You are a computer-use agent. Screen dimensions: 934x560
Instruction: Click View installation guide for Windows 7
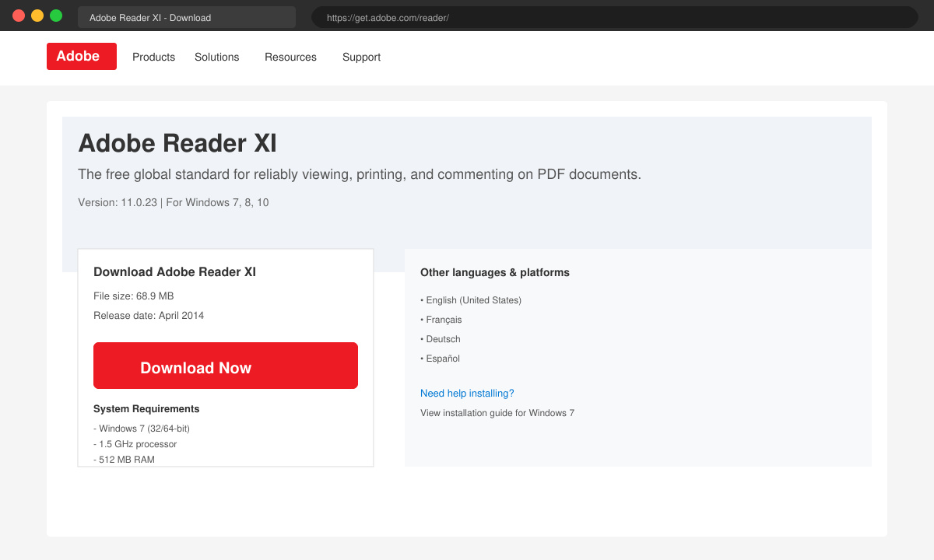click(x=497, y=413)
